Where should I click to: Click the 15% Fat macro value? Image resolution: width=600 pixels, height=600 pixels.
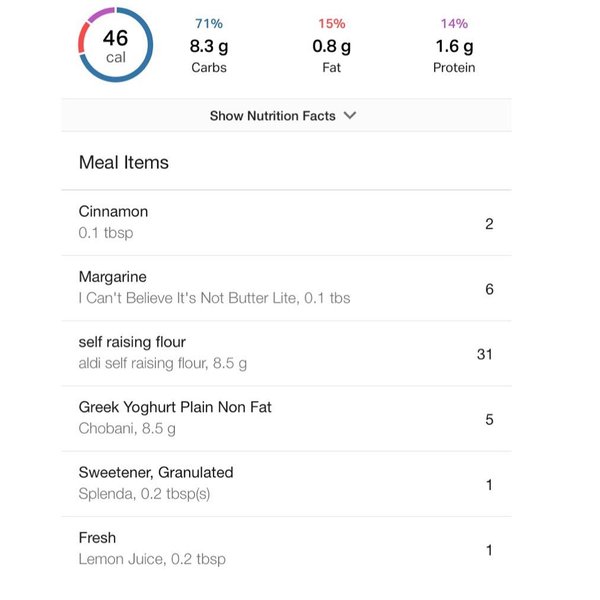click(x=332, y=45)
